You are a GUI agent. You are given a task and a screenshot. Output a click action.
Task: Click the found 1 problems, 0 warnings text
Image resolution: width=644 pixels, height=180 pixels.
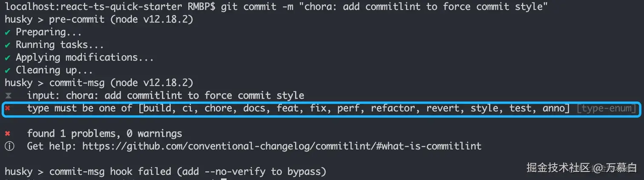coord(104,134)
